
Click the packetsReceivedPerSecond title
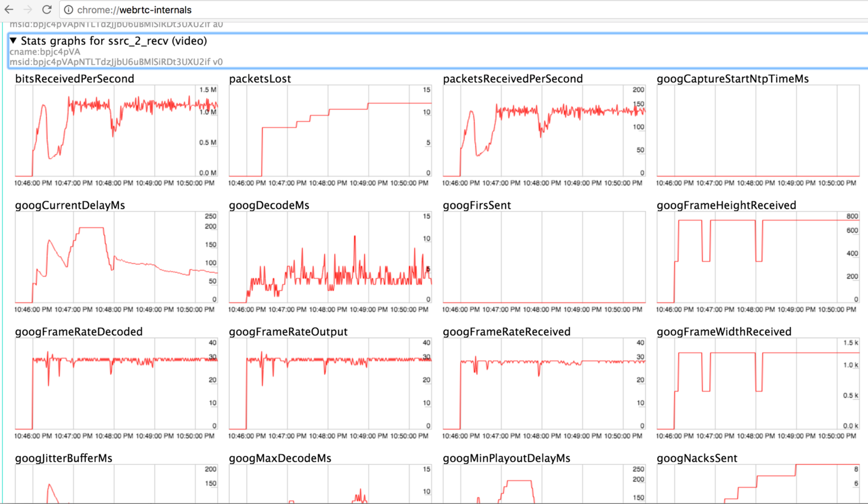(513, 78)
